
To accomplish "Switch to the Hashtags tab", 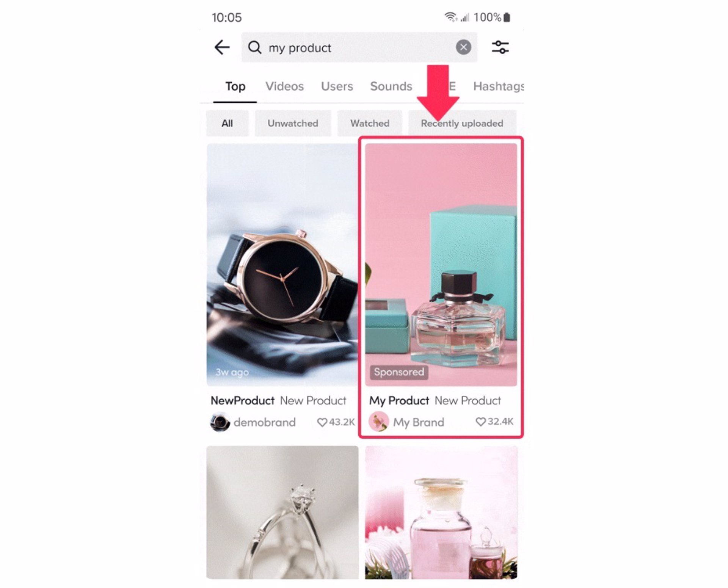I will (x=499, y=86).
